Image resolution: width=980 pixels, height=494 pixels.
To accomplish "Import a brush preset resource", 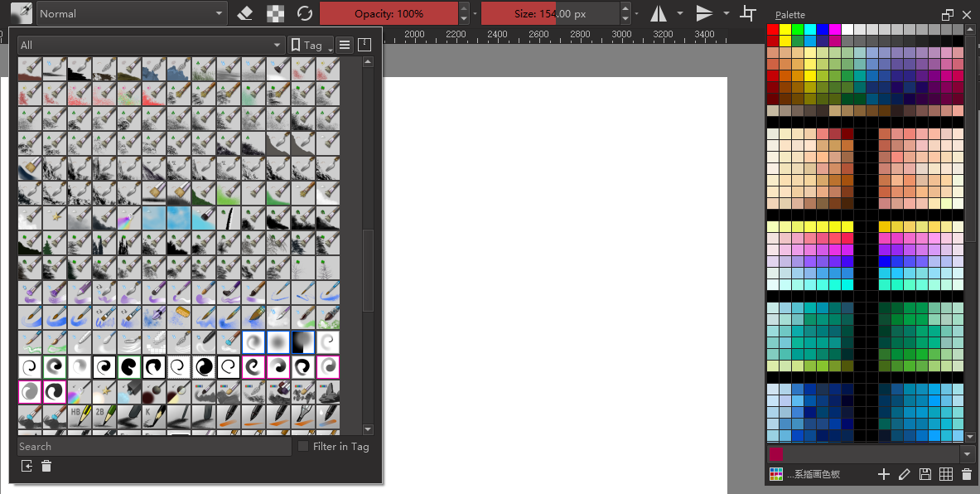I will click(27, 467).
